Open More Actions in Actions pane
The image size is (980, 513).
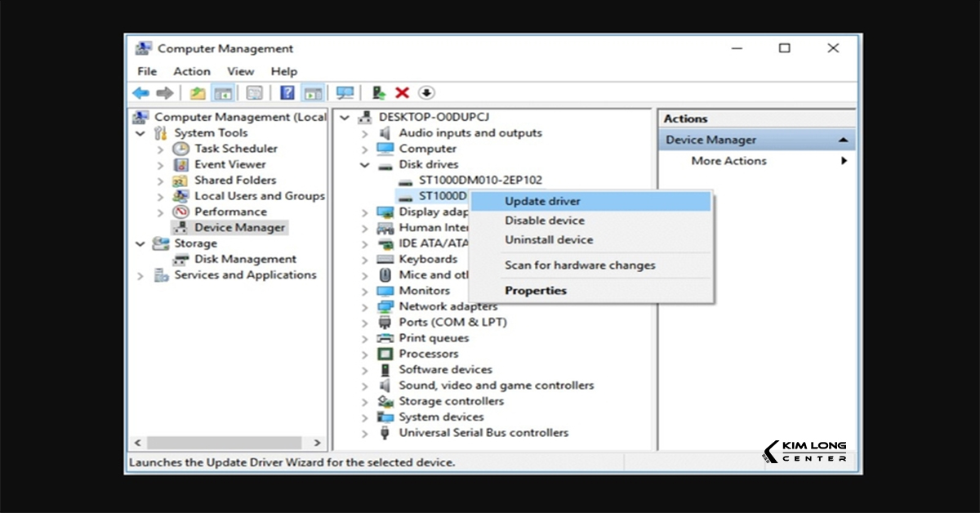tap(728, 161)
